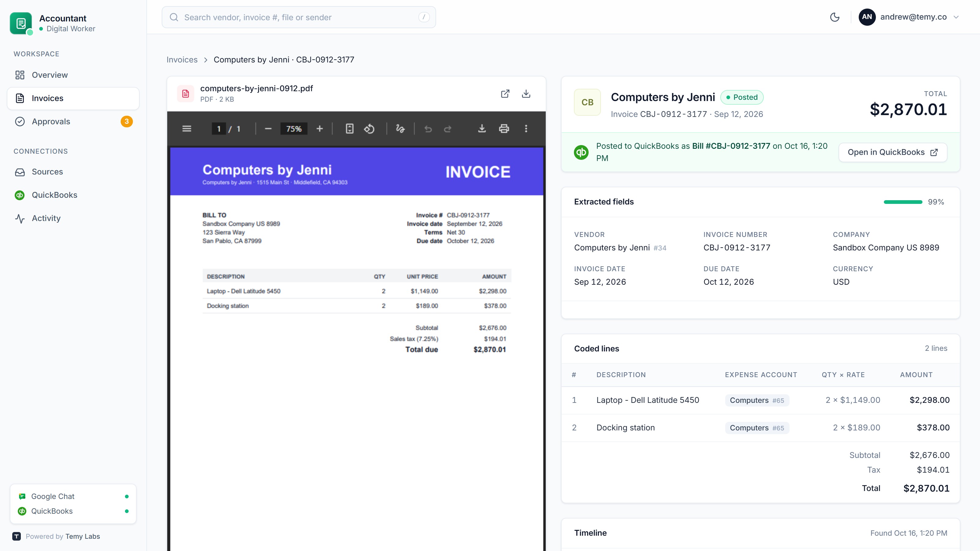Click the Computers #65 tag on Laptop line
Image resolution: width=980 pixels, height=551 pixels.
[757, 400]
